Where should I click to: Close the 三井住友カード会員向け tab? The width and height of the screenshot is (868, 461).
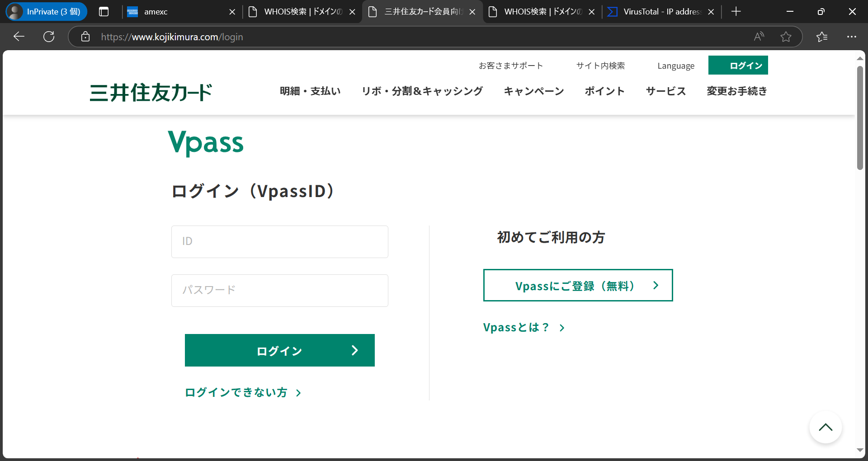(x=472, y=12)
